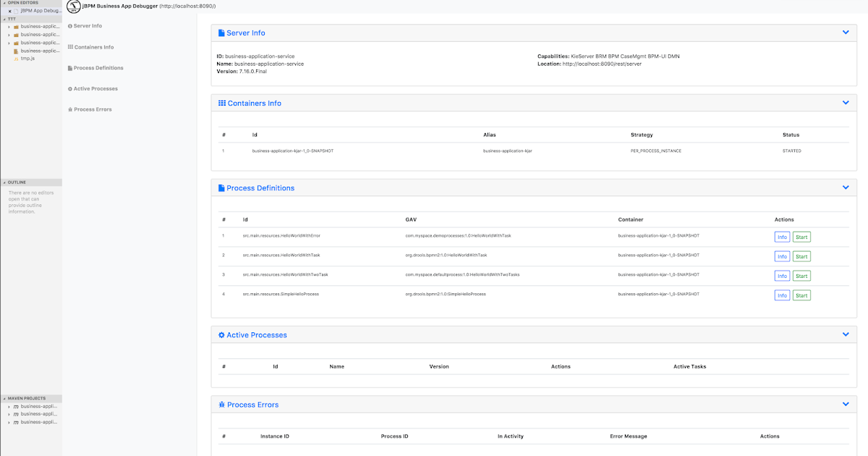
Task: Click Info for the src.main.resources.HelloWorldWithTask process
Action: point(782,256)
